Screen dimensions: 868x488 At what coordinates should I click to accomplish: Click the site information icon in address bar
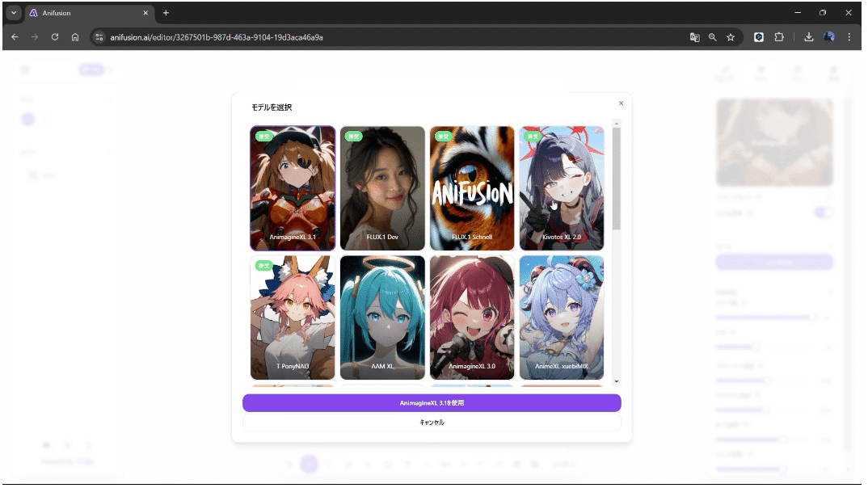point(99,37)
